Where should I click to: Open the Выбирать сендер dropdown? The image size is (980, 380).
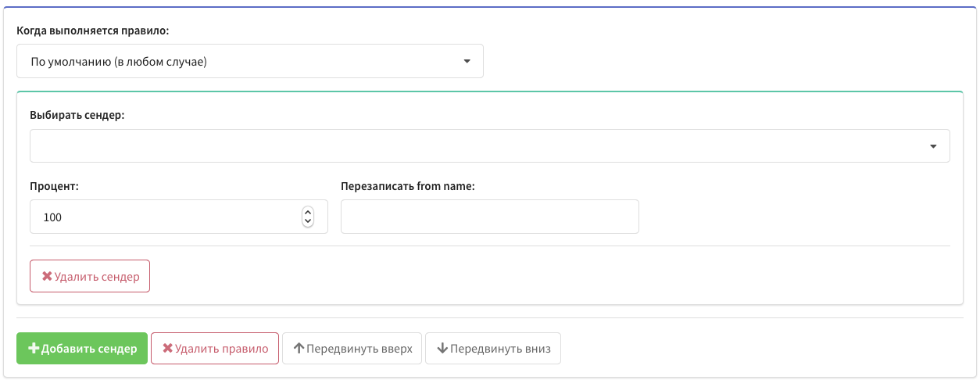[x=490, y=146]
